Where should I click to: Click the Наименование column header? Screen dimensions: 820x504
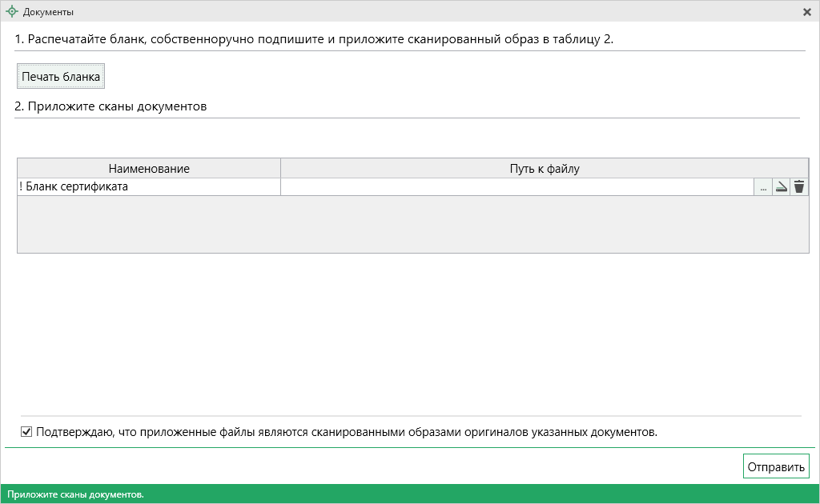point(149,168)
